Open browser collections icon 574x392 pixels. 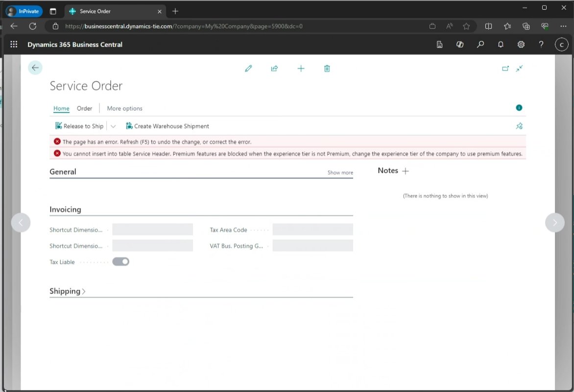[526, 26]
